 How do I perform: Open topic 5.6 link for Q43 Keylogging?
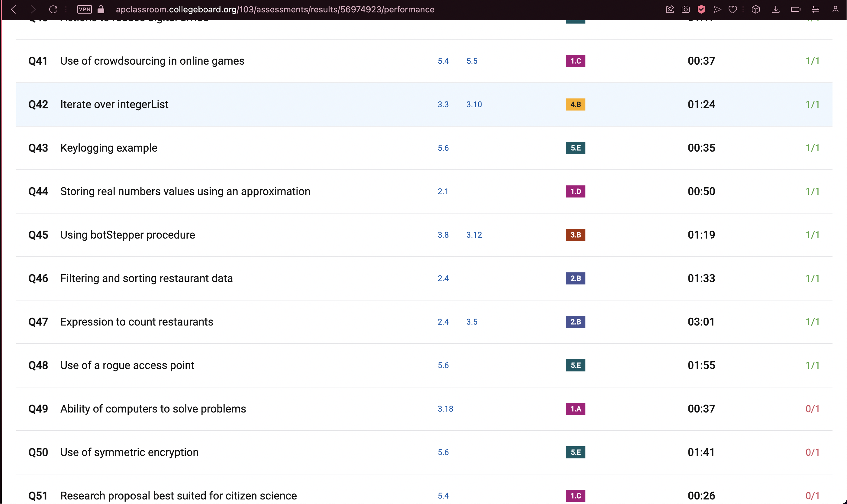point(443,148)
